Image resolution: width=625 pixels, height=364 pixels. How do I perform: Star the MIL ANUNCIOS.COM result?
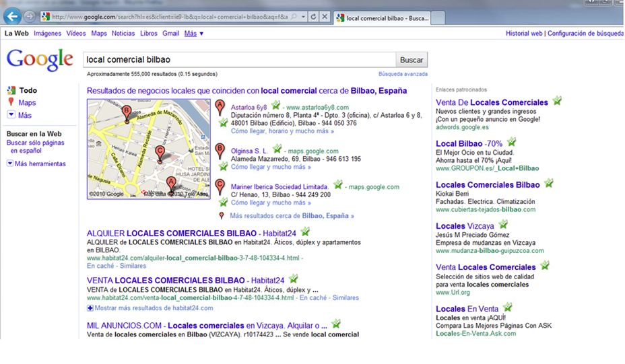click(x=336, y=324)
